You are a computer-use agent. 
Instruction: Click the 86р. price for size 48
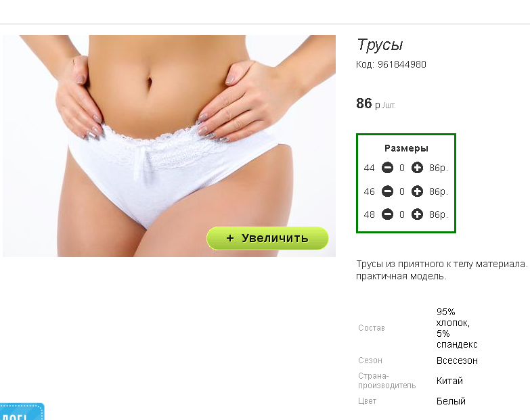[439, 214]
